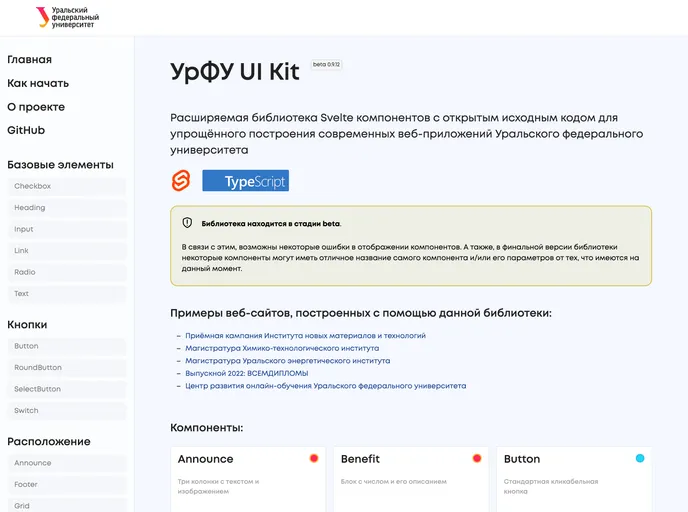Click red status dot on Announce card
688x512 pixels.
pyautogui.click(x=313, y=458)
